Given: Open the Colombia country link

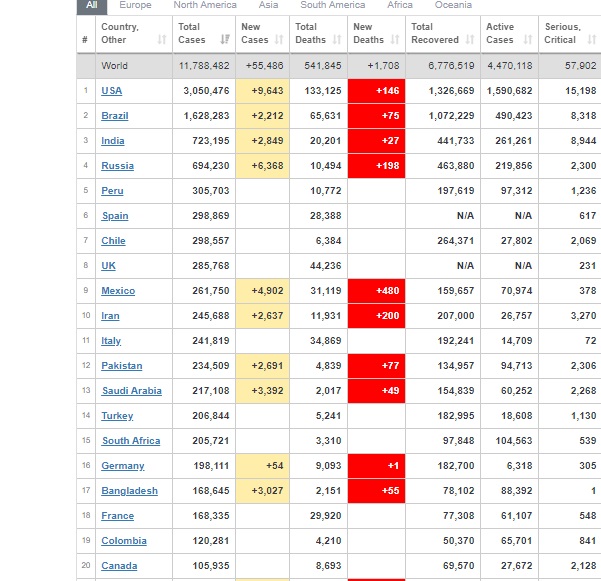Looking at the screenshot, I should point(124,541).
